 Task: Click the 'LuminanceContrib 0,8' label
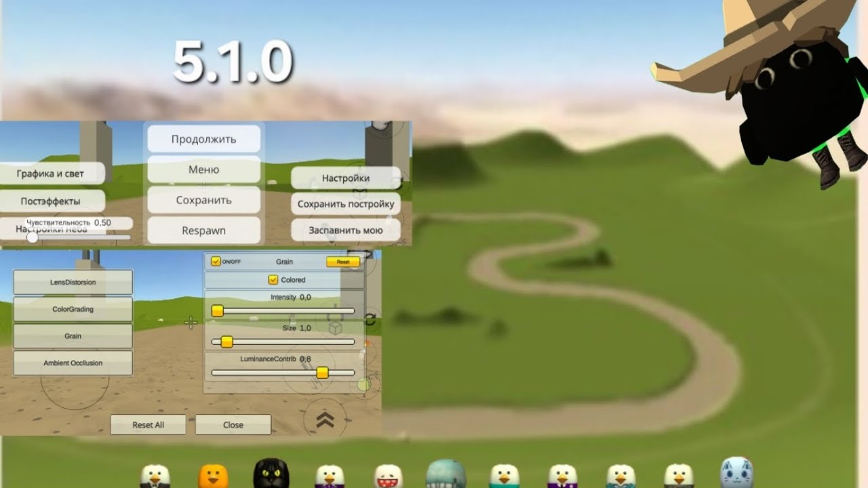click(276, 359)
